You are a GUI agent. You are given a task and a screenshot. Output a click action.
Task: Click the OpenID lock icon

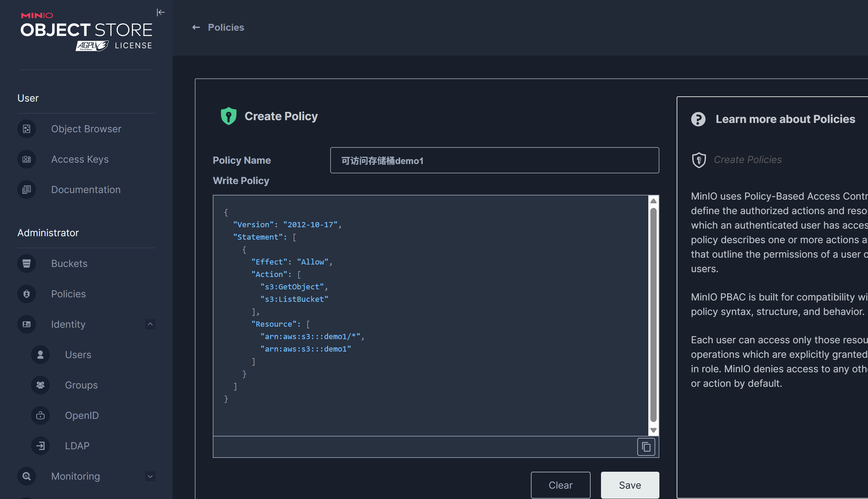coord(40,415)
